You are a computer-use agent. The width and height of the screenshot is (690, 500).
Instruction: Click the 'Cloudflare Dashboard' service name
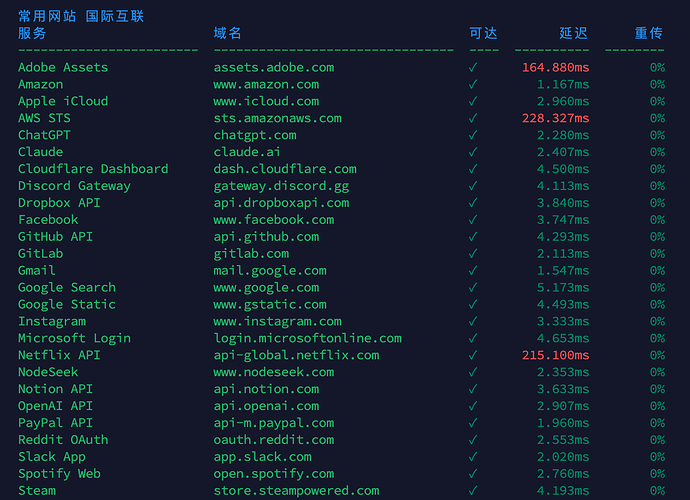(x=93, y=169)
